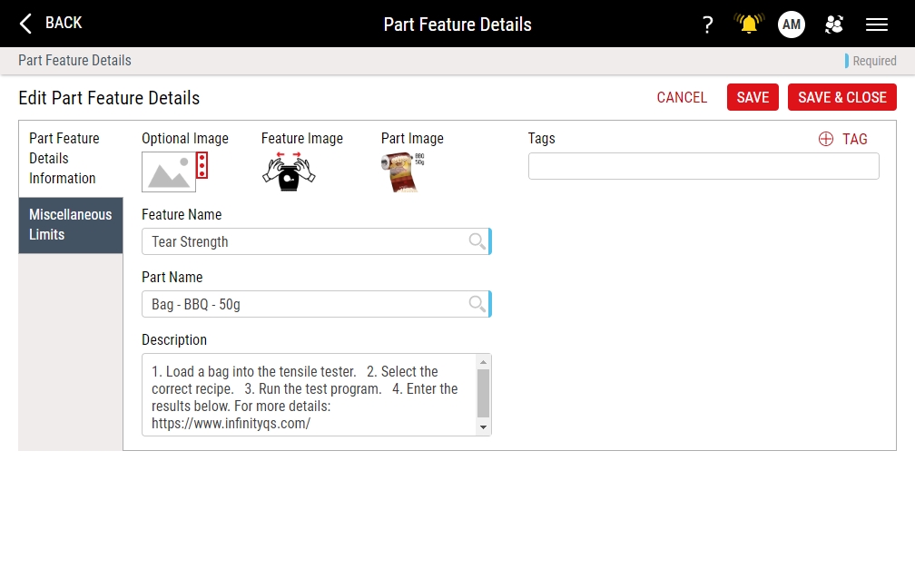
Task: Click the Part Image BBQ bag thumbnail
Action: (x=402, y=172)
